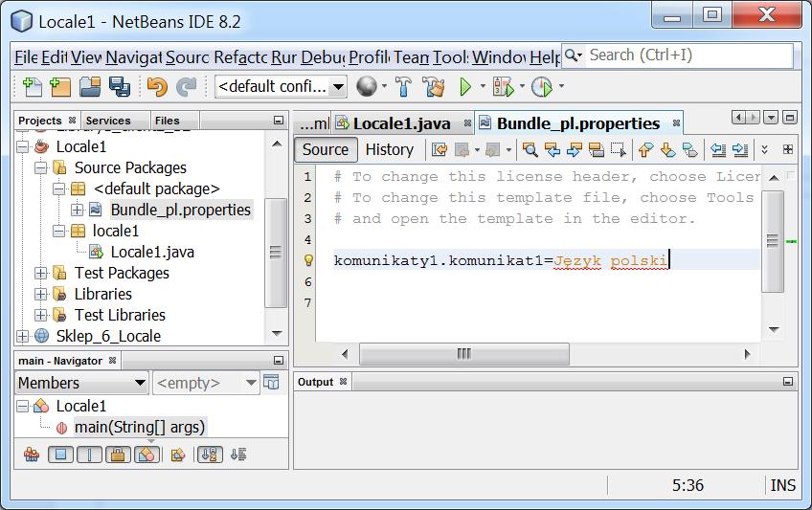Click the Redo arrow icon
This screenshot has height=510, width=812.
(x=187, y=87)
